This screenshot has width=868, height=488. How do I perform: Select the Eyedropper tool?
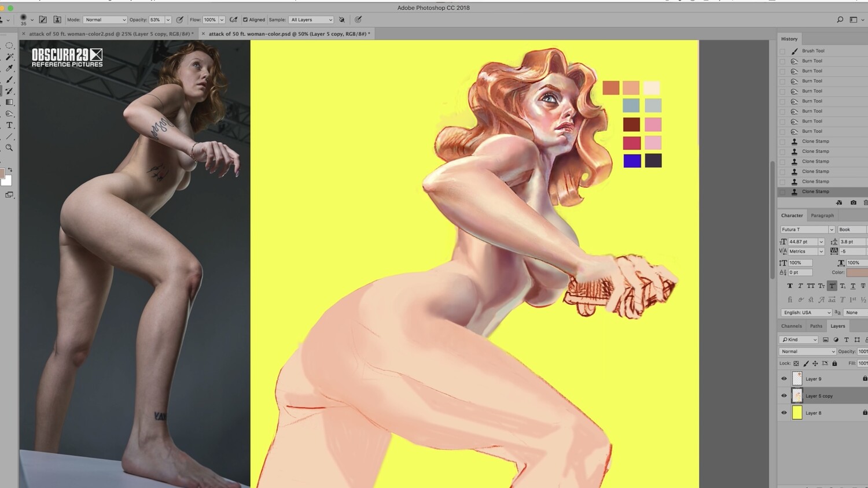(x=9, y=68)
